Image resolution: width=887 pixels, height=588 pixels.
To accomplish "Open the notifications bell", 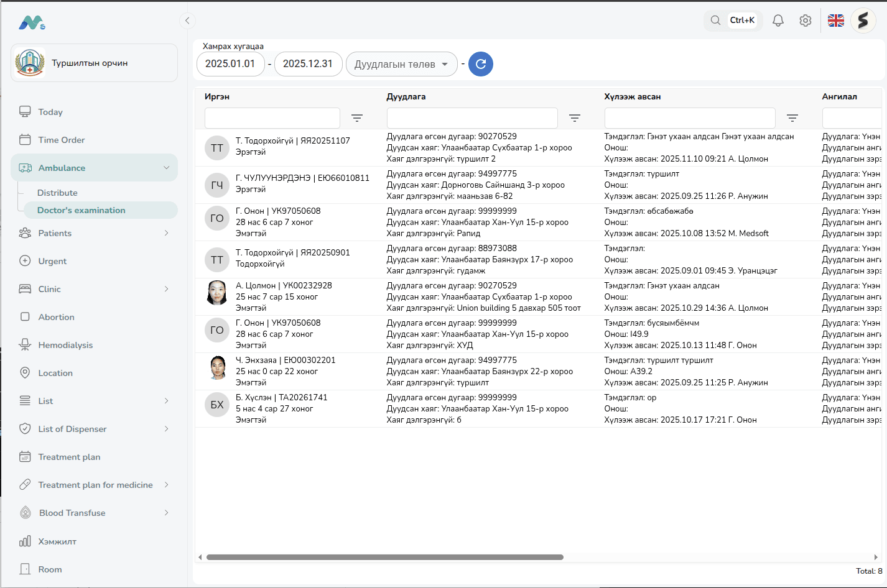I will (778, 20).
